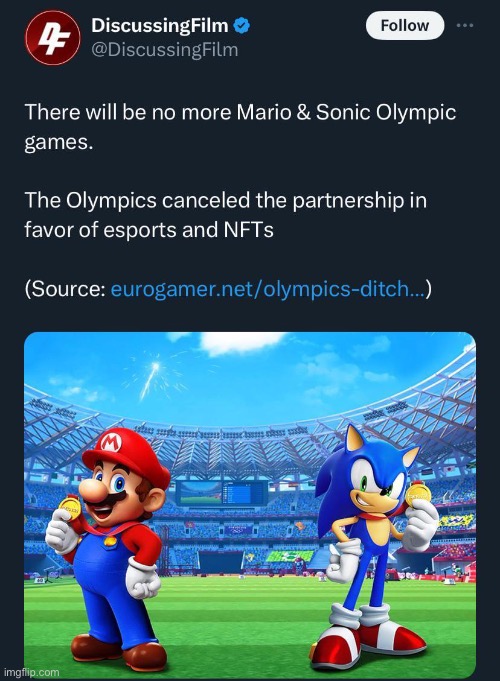Click Mario's gold medal in the image
The width and height of the screenshot is (500, 681).
pos(71,506)
